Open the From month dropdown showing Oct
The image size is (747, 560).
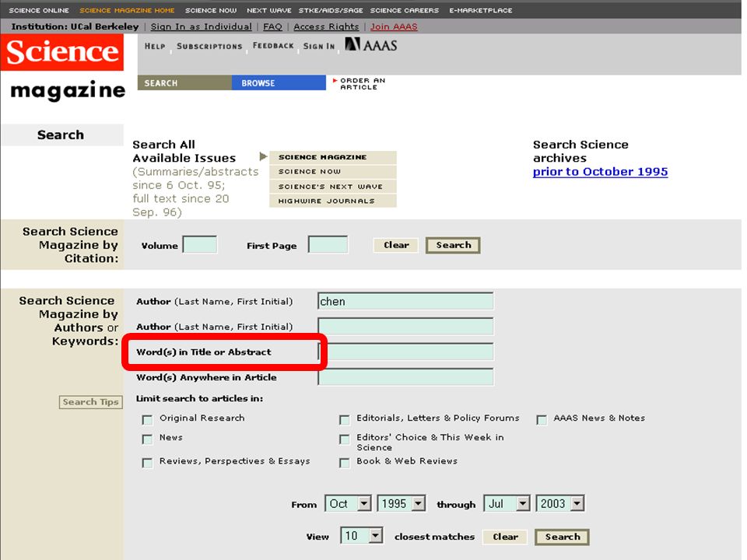click(348, 503)
